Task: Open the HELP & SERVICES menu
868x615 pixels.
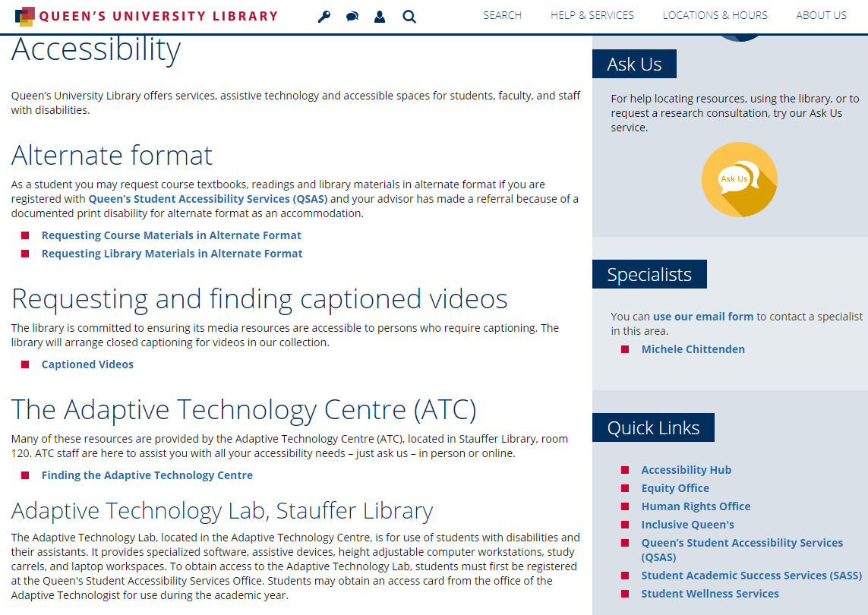Action: 592,15
